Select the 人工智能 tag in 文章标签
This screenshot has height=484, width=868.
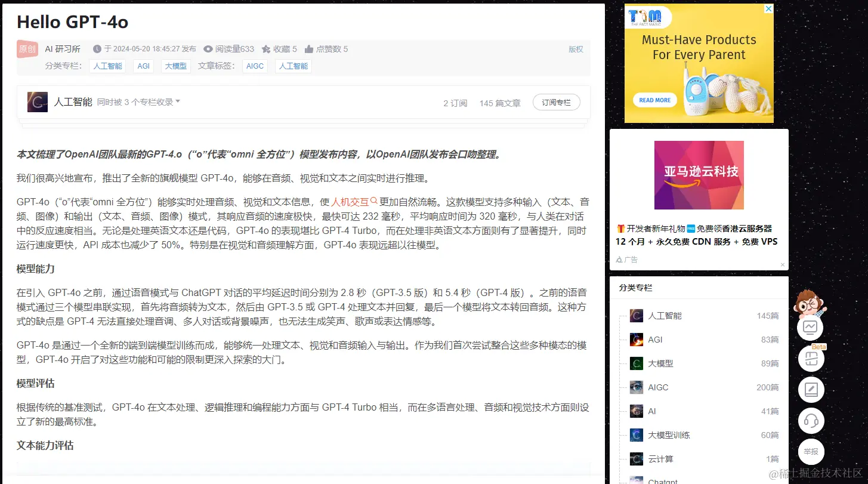(294, 66)
